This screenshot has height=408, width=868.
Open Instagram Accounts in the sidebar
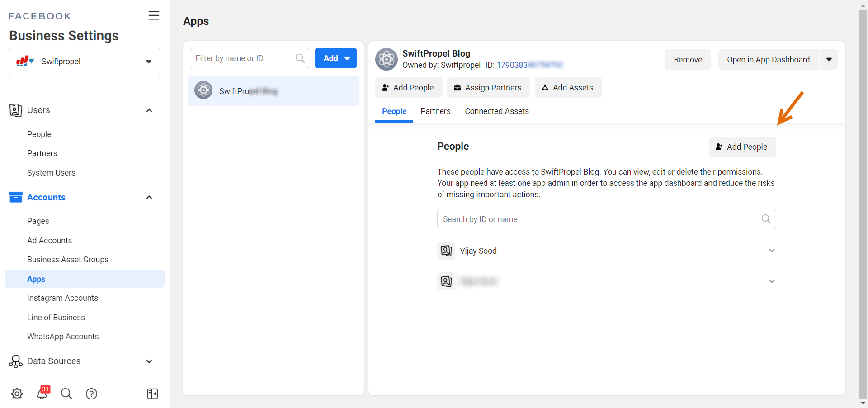(x=62, y=298)
